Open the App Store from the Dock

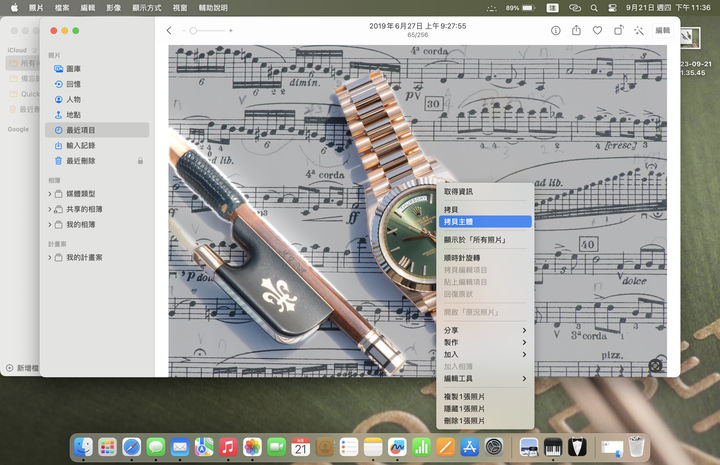tap(469, 447)
